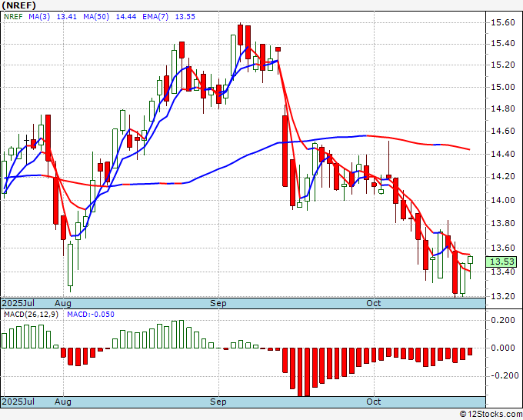The image size is (523, 420).
Task: Click the last red MACD histogram bar
Action: (x=470, y=352)
